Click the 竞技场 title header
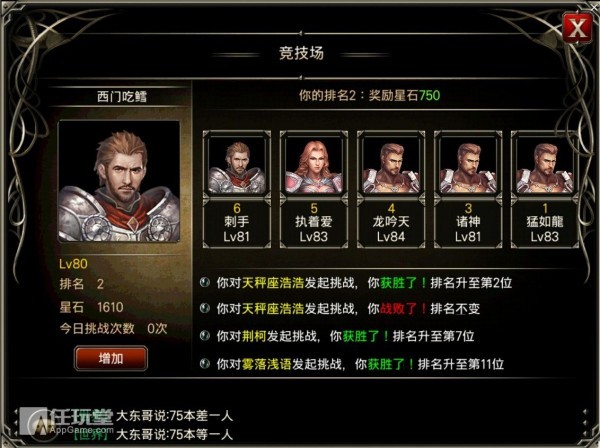This screenshot has height=448, width=600. tap(301, 53)
